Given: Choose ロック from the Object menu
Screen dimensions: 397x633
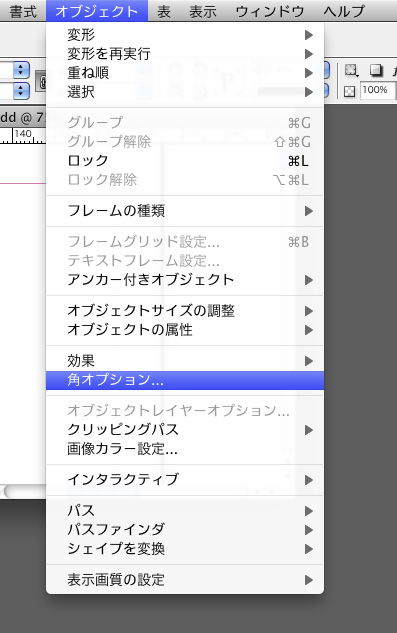Looking at the screenshot, I should point(185,161).
